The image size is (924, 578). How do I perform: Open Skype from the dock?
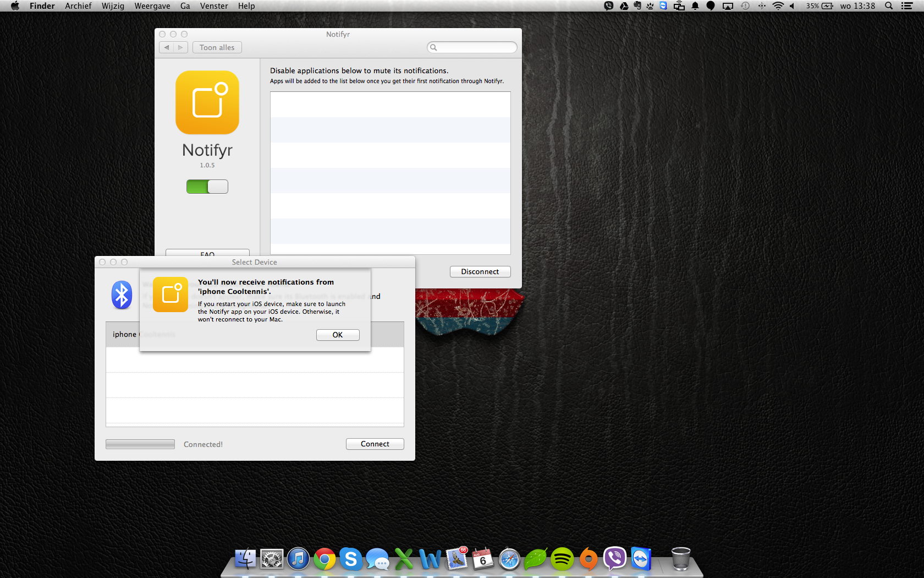(x=351, y=559)
